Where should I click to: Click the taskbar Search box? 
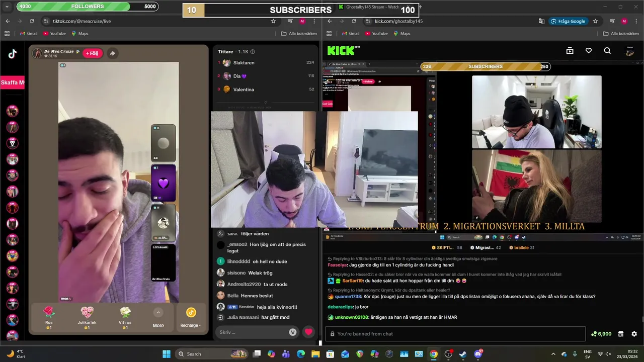pos(212,354)
